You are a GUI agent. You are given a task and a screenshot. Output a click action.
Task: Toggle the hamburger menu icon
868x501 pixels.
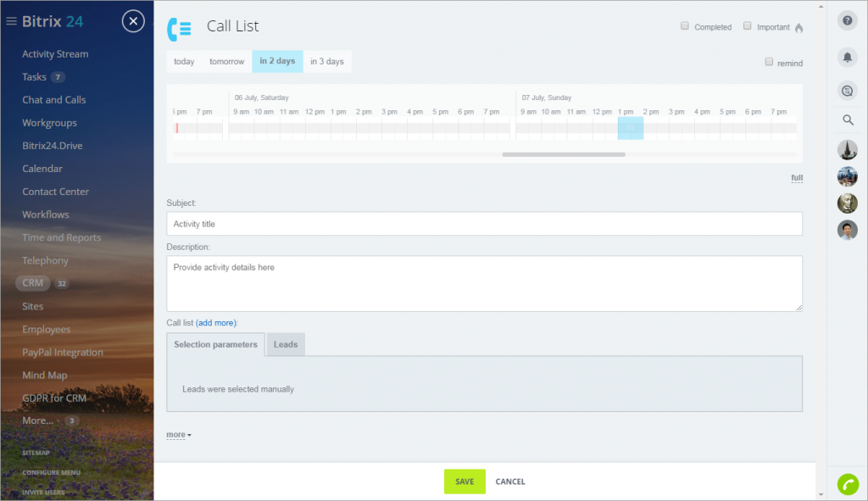pos(11,21)
